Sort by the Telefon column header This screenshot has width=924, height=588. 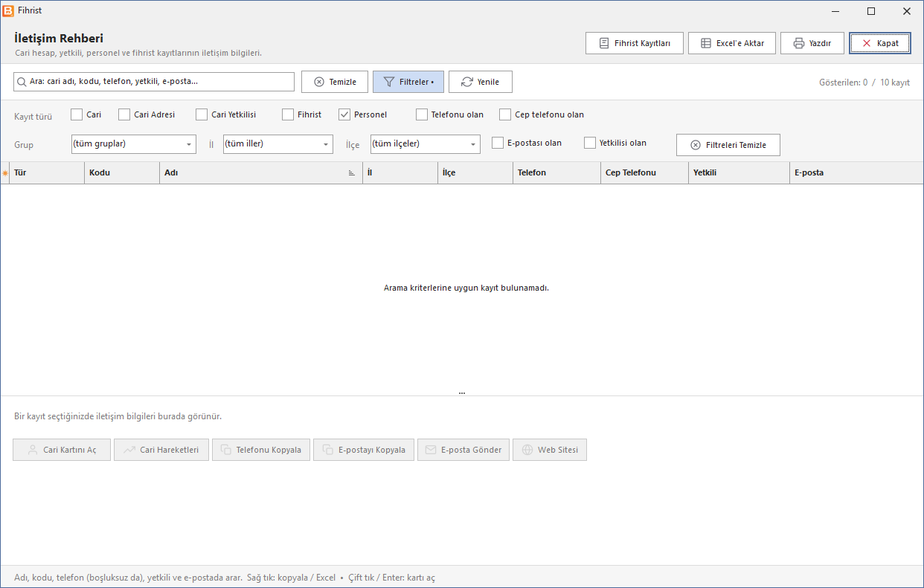[557, 172]
